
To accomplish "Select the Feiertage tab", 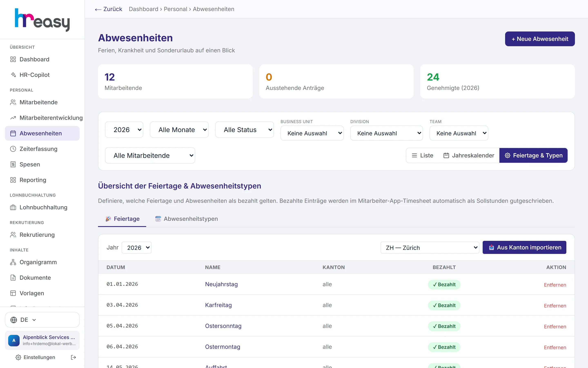I will (122, 219).
